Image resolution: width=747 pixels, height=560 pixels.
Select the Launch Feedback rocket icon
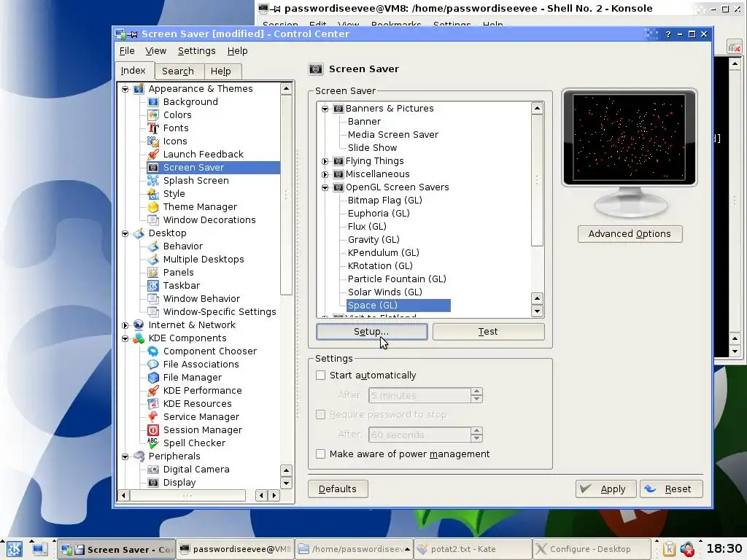tap(153, 155)
